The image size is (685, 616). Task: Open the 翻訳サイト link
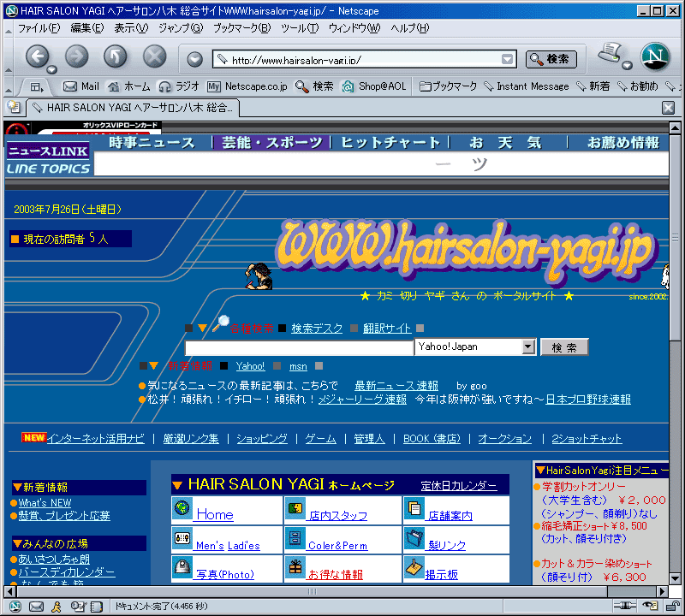(387, 329)
